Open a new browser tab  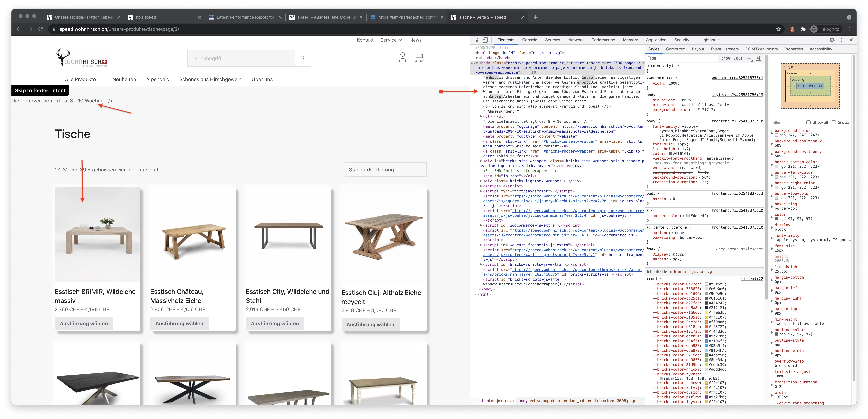tap(535, 17)
